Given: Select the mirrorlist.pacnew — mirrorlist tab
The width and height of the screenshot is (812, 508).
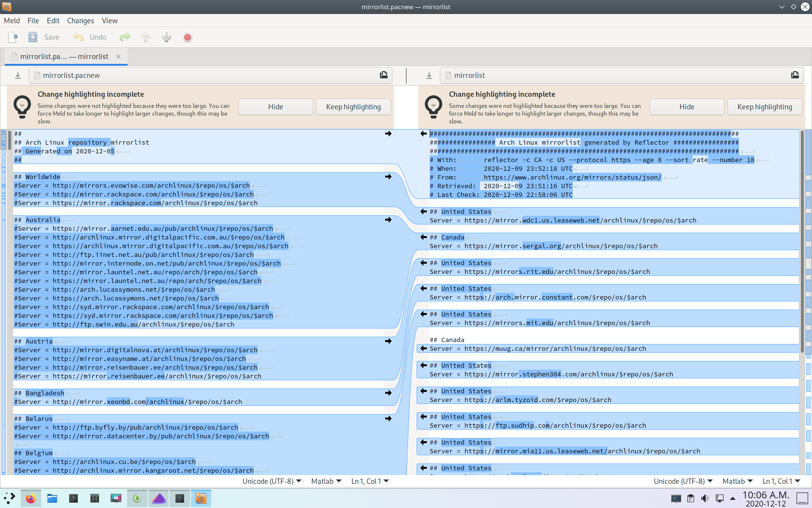Looking at the screenshot, I should tap(66, 57).
